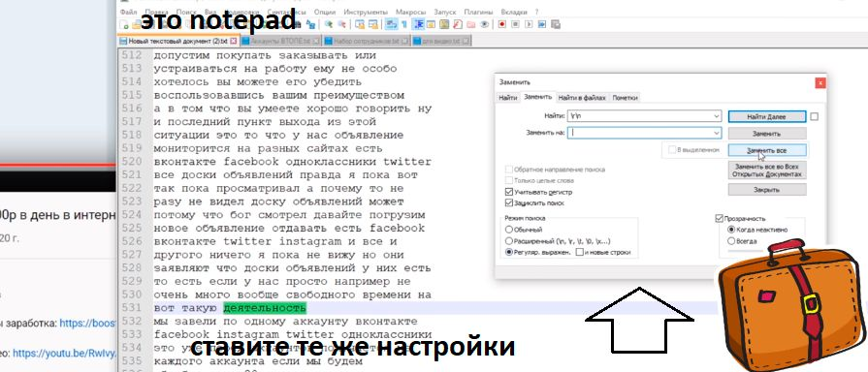Switch to the Найти dialog tab
The image size is (868, 372).
click(507, 97)
